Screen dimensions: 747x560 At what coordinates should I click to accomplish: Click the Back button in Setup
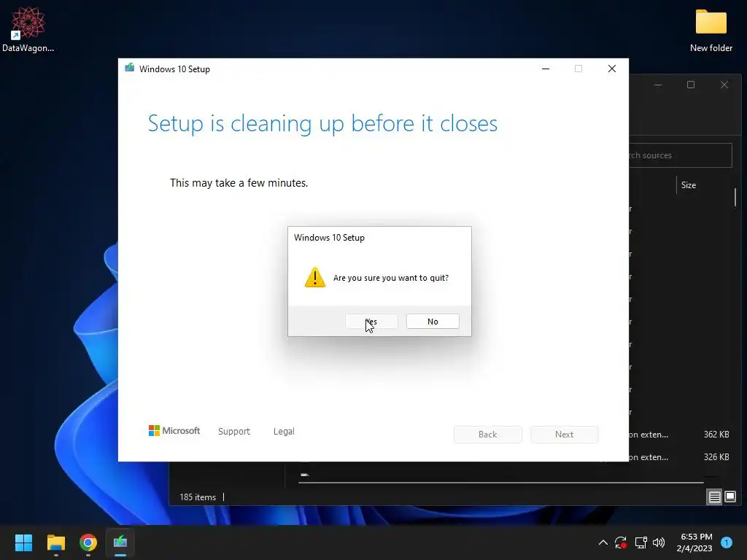coord(487,435)
